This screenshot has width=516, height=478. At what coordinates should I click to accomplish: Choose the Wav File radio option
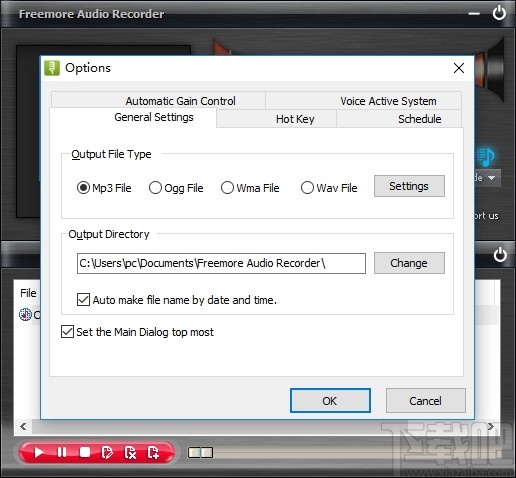point(307,188)
